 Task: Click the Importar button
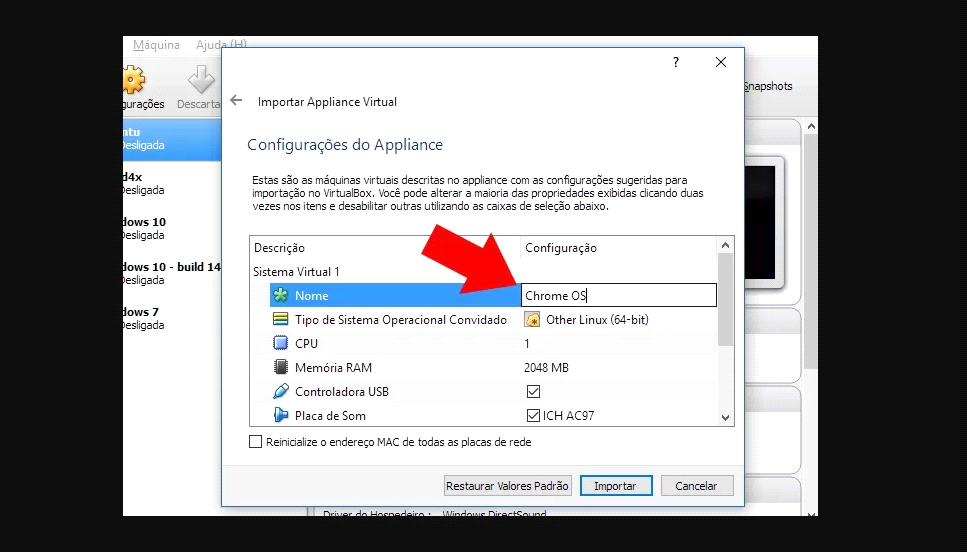(x=615, y=485)
